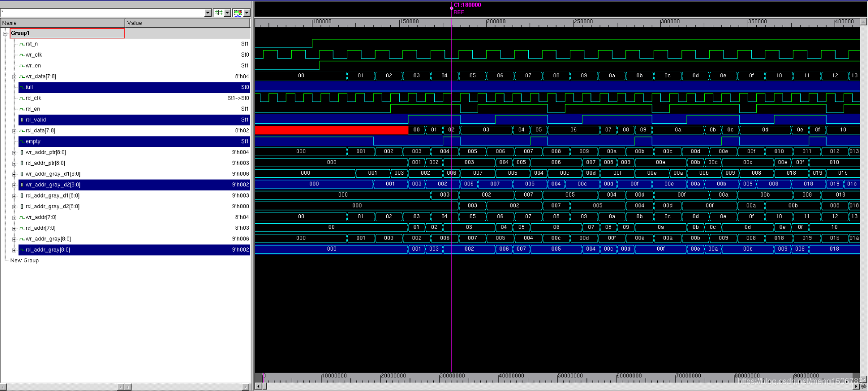868x391 pixels.
Task: Click right arrow of waveform horizontal scrollbar
Action: point(856,387)
